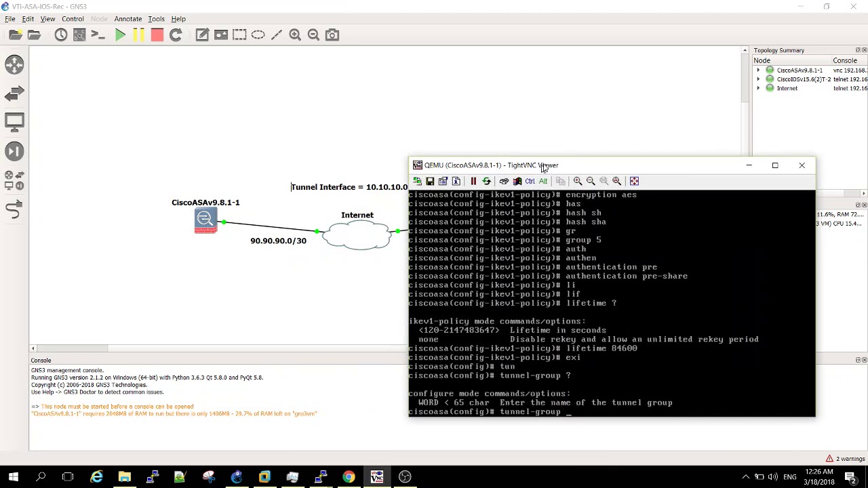Click the New blank project icon

(15, 35)
